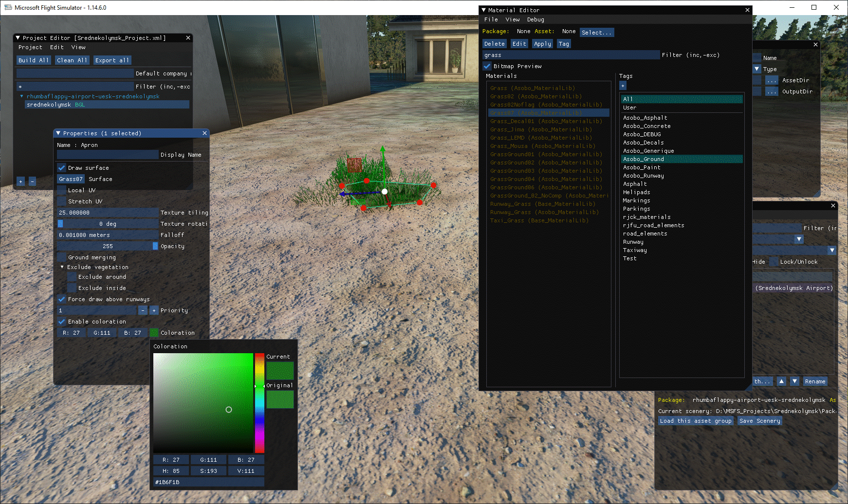
Task: Open the Debug menu in Material Editor
Action: point(535,19)
